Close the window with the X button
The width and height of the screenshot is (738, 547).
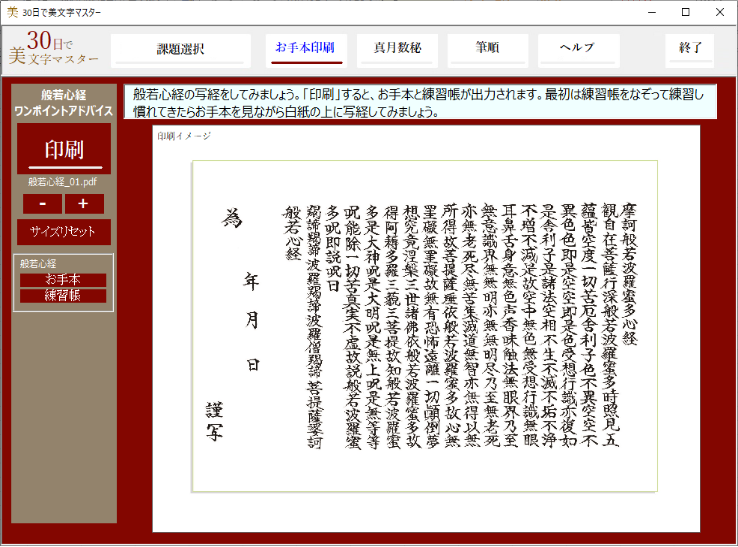pyautogui.click(x=719, y=12)
